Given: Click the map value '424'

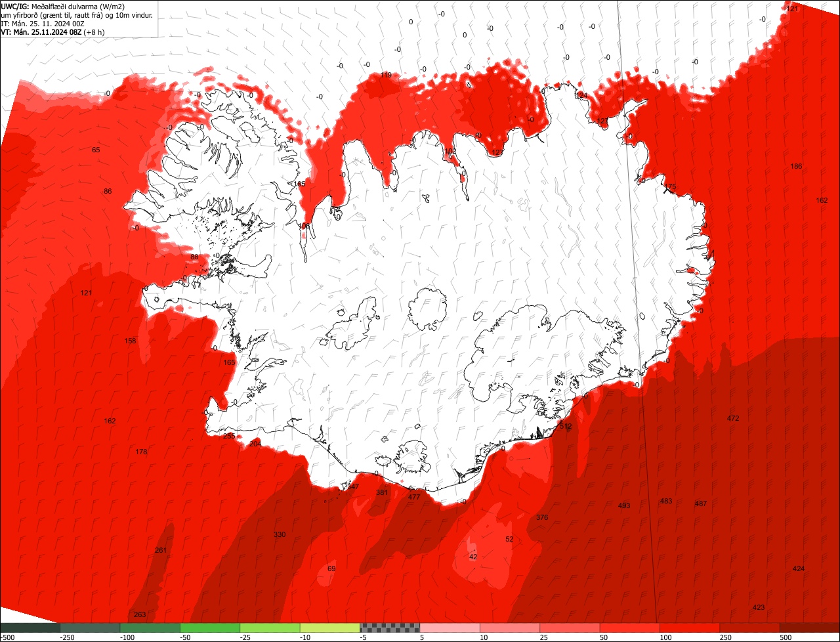Looking at the screenshot, I should [x=799, y=568].
